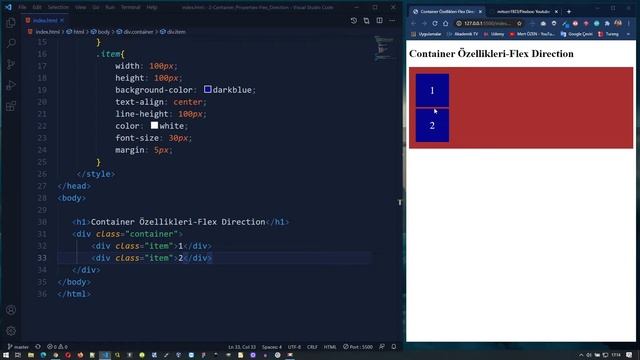Open the Google Çeviri bookmark

tap(576, 34)
